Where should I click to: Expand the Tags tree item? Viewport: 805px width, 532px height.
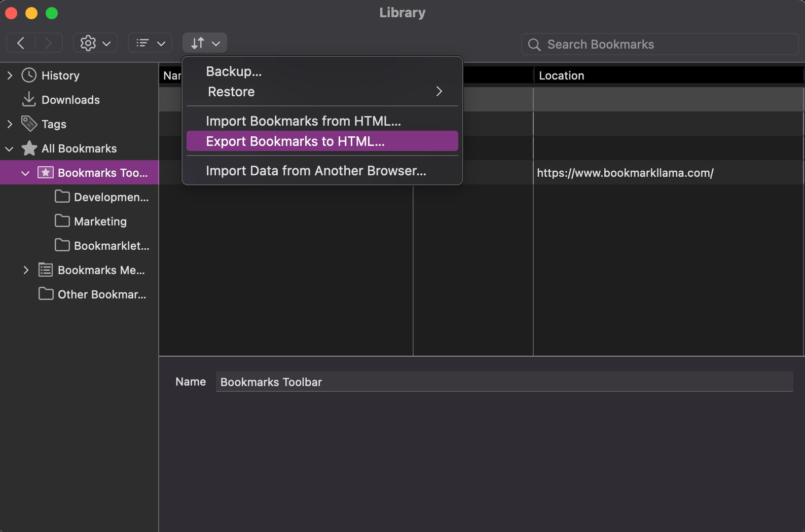point(10,124)
